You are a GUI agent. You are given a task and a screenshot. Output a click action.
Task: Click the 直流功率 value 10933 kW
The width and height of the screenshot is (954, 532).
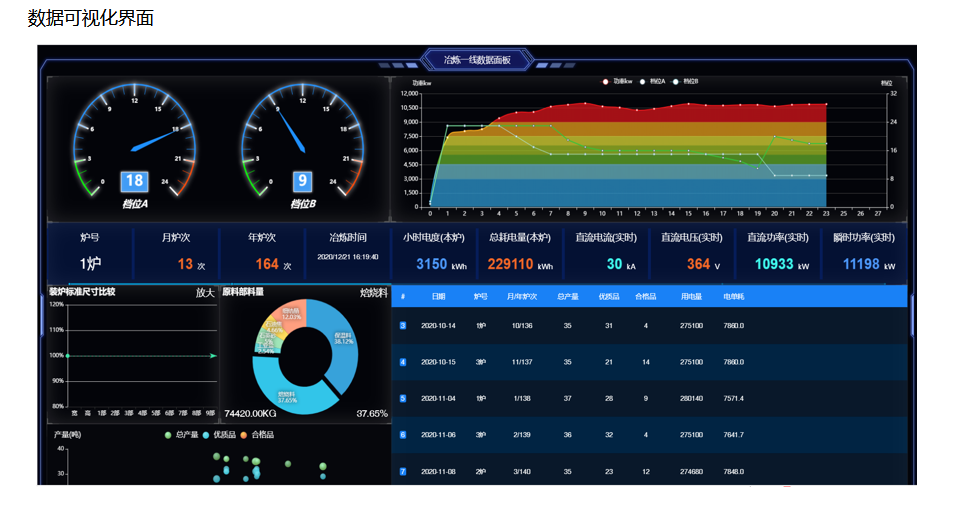(x=782, y=264)
